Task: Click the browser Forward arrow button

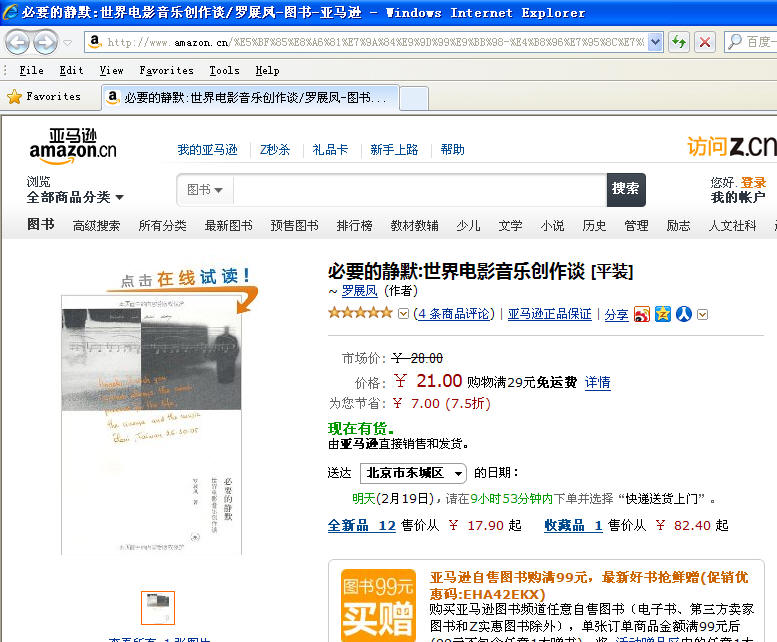Action: 46,43
